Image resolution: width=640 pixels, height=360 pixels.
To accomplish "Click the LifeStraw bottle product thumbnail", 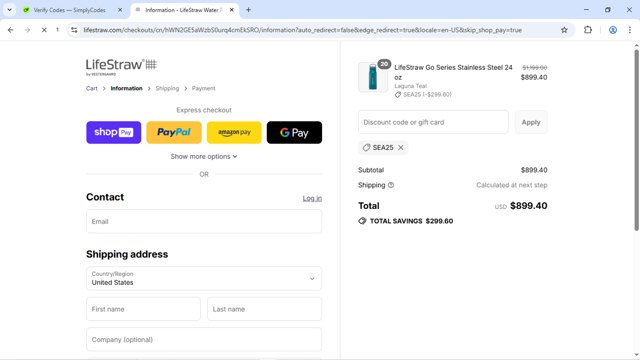I will pyautogui.click(x=373, y=77).
